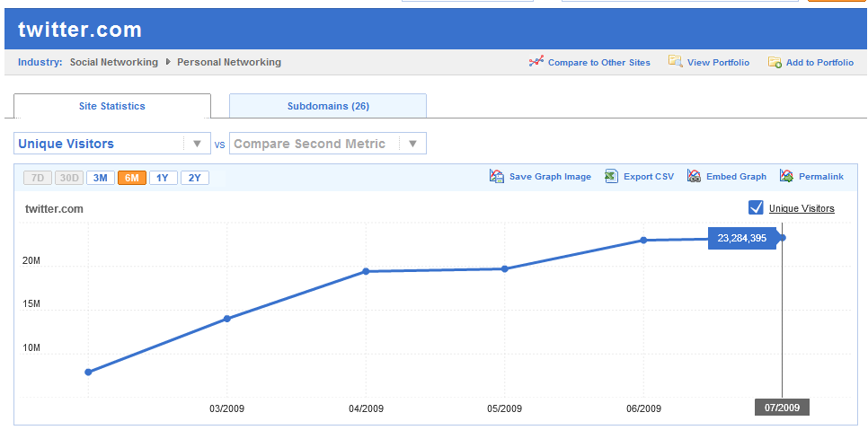Screen dimensions: 868x430
Task: Click the Industry: label
Action: point(40,62)
